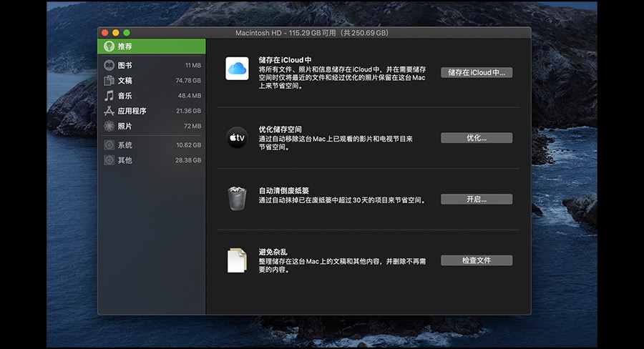Open the 应用程序 category label
Image resolution: width=644 pixels, height=349 pixels.
coord(132,111)
